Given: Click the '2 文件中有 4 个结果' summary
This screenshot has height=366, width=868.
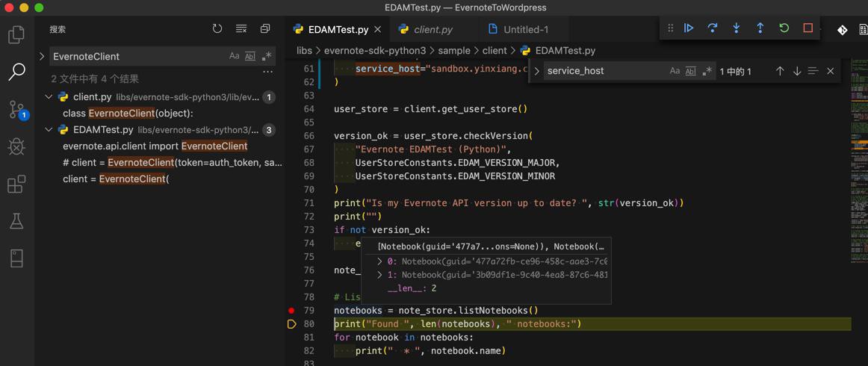Looking at the screenshot, I should pos(95,78).
